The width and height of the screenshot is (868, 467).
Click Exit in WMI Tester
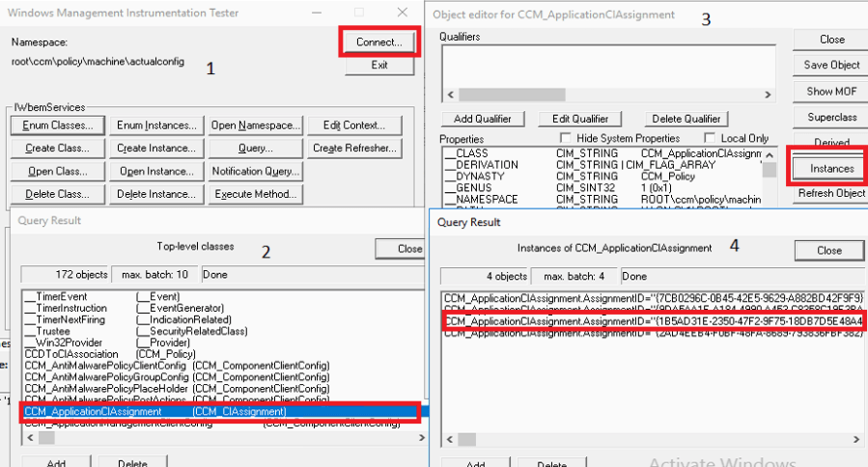pyautogui.click(x=379, y=66)
